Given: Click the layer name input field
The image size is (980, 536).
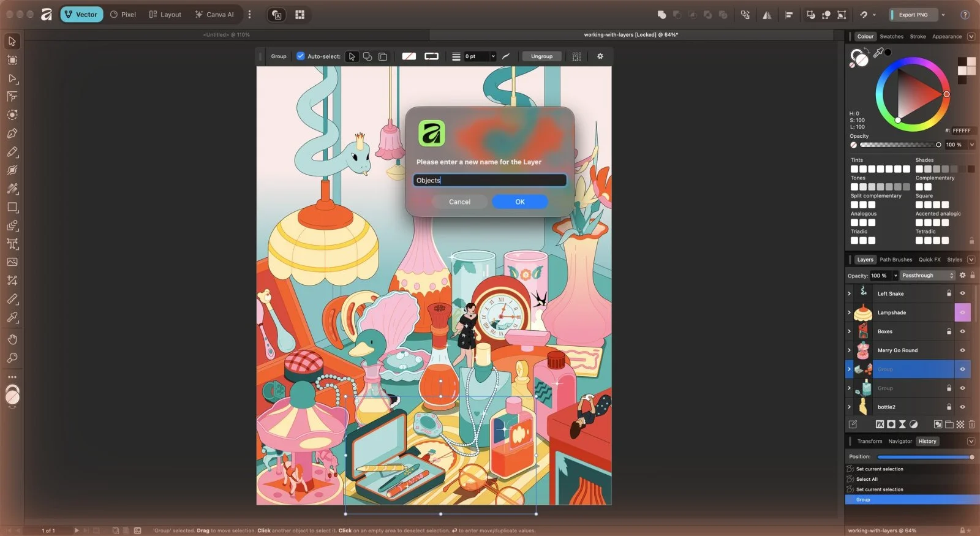Looking at the screenshot, I should (x=489, y=180).
